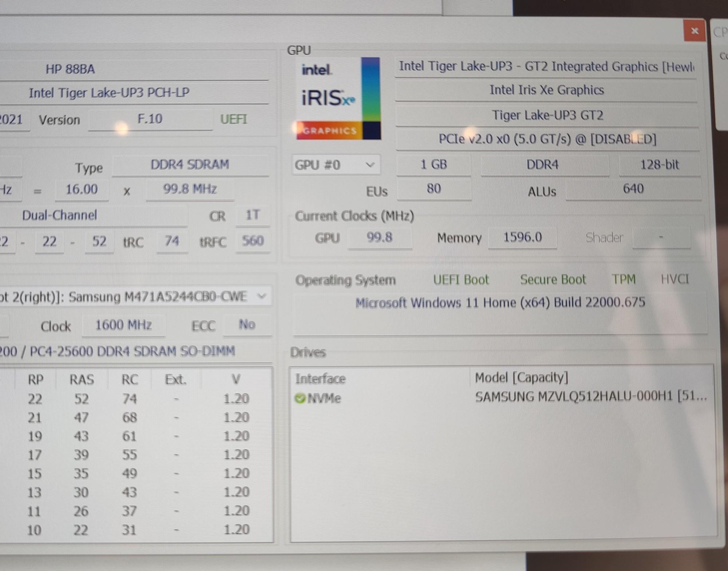Click the Secure Boot indicator

(x=553, y=279)
